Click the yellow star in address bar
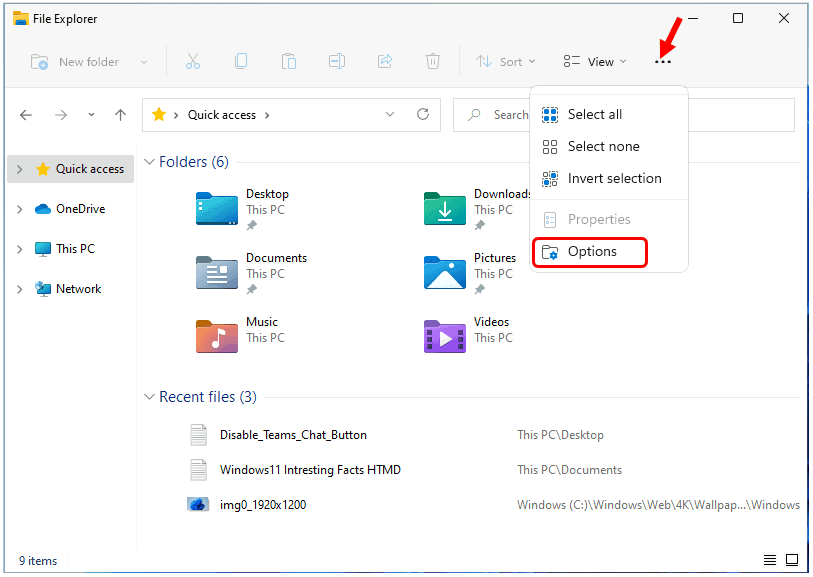 coord(159,115)
